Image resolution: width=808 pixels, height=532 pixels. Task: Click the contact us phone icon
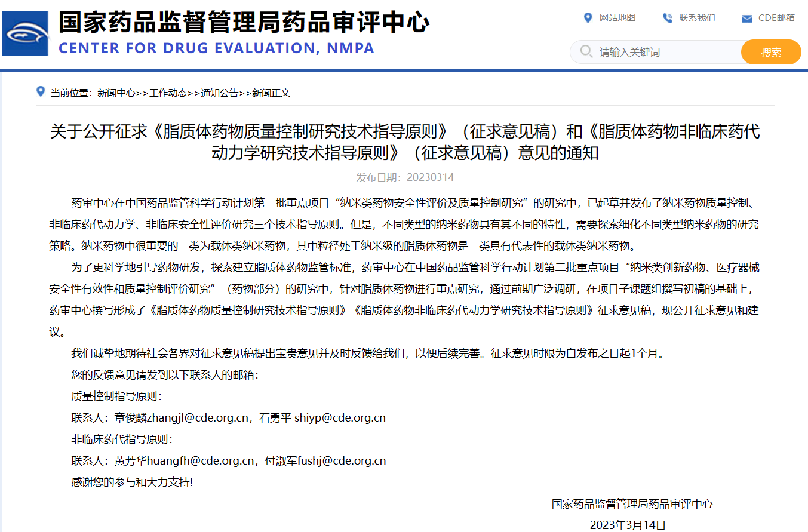667,18
